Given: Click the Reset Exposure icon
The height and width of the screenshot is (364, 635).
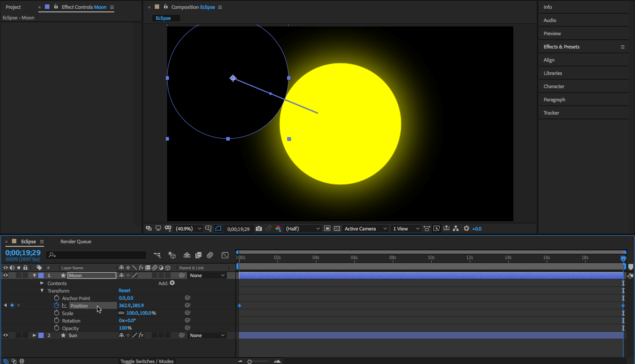Looking at the screenshot, I should click(x=467, y=229).
